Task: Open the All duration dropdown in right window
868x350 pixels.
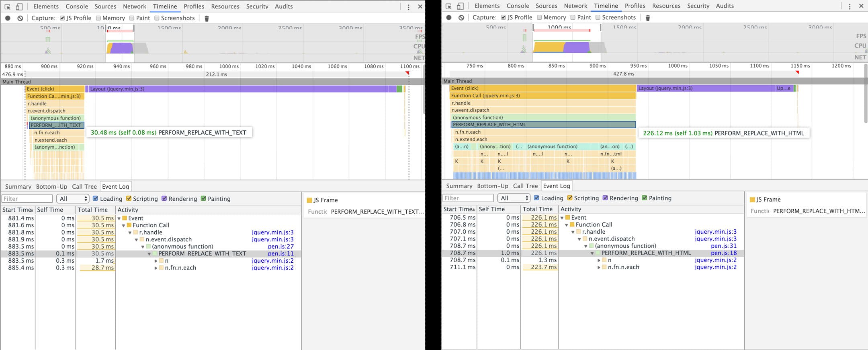Action: point(514,198)
